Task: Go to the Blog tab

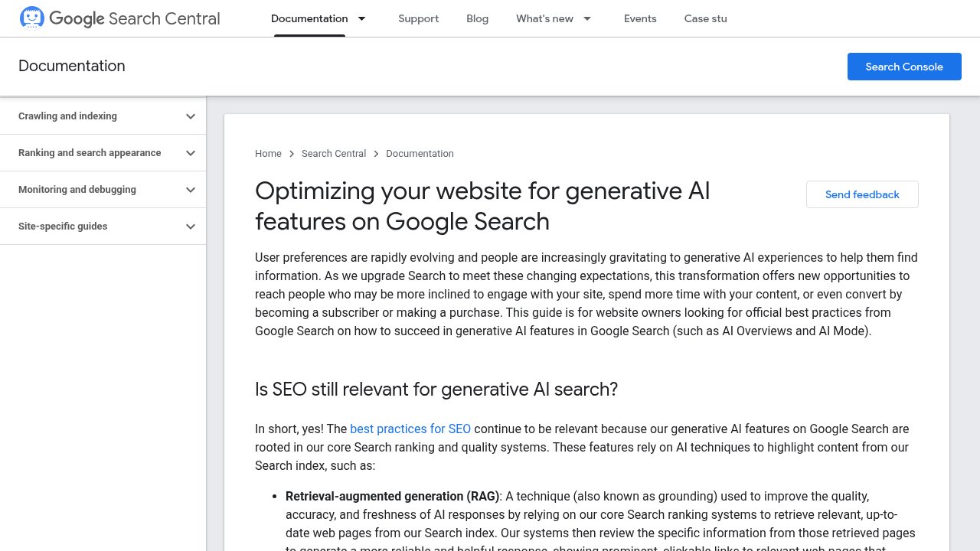Action: tap(477, 18)
